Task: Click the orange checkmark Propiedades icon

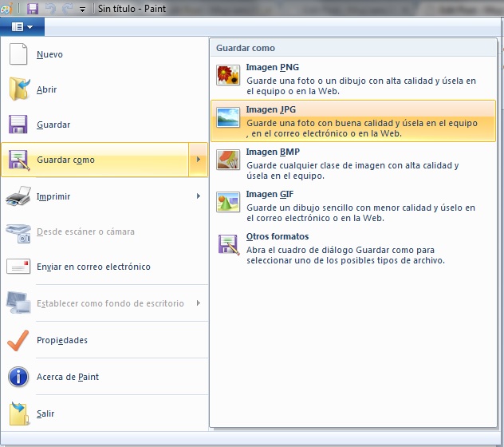Action: point(18,340)
